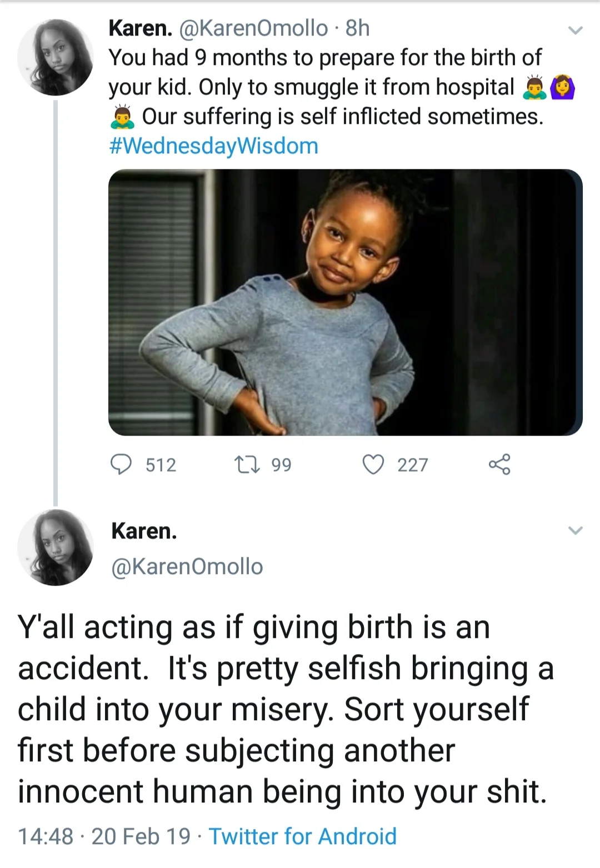600x868 pixels.
Task: Select the @KarenOmollo handle on the lower tweet
Action: coord(187,567)
